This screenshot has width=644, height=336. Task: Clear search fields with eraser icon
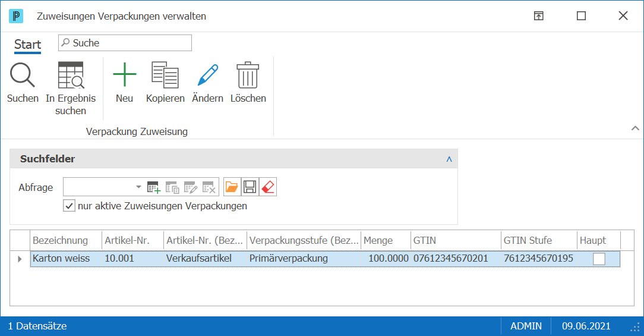pos(268,187)
